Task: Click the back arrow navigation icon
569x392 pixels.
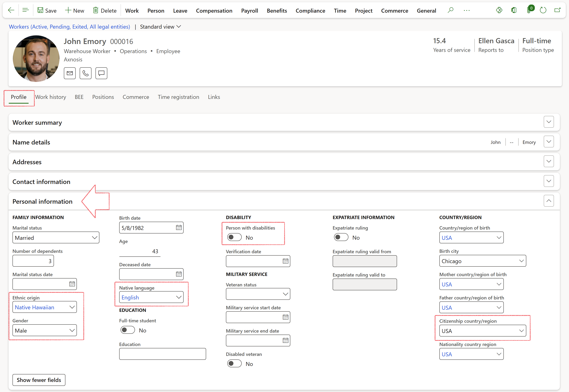Action: pyautogui.click(x=11, y=10)
